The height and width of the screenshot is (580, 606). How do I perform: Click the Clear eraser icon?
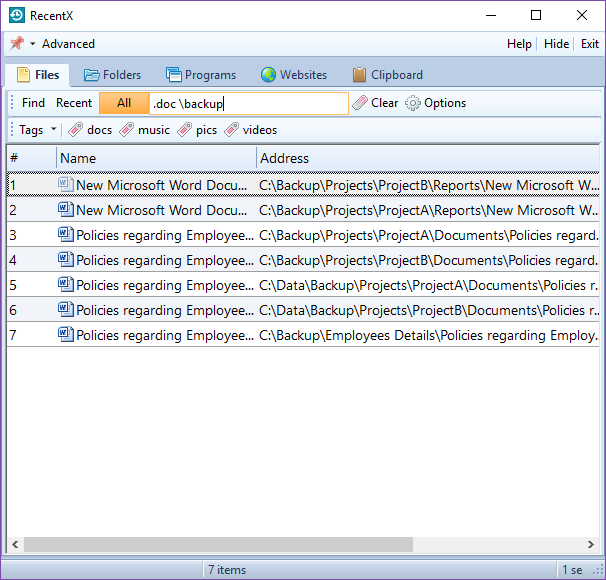click(x=360, y=103)
